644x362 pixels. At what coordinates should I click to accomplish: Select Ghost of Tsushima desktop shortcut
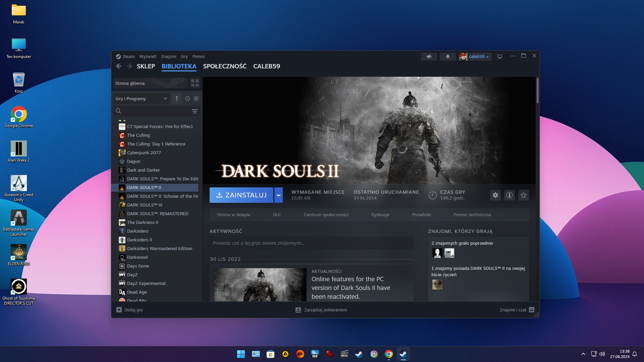[19, 292]
